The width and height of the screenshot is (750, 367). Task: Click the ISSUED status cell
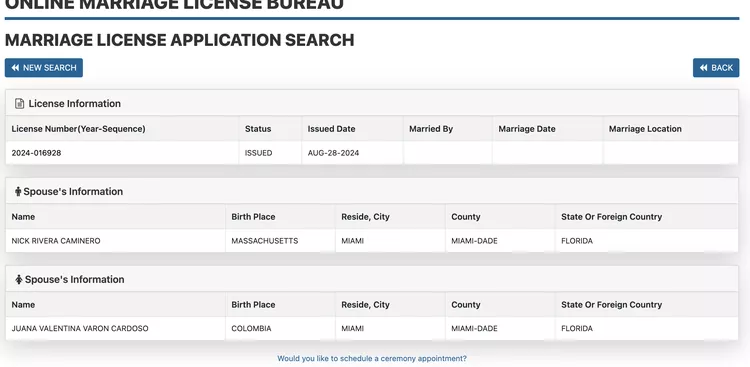pos(270,153)
